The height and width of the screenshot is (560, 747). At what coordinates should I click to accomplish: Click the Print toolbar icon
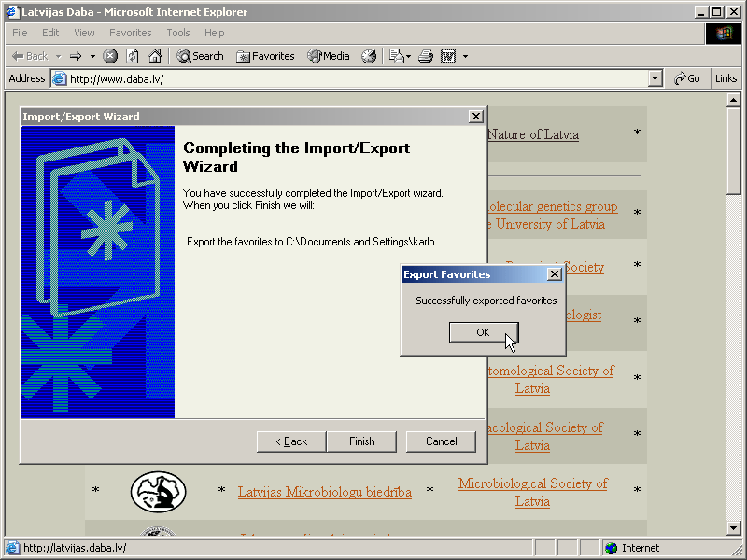[x=426, y=56]
